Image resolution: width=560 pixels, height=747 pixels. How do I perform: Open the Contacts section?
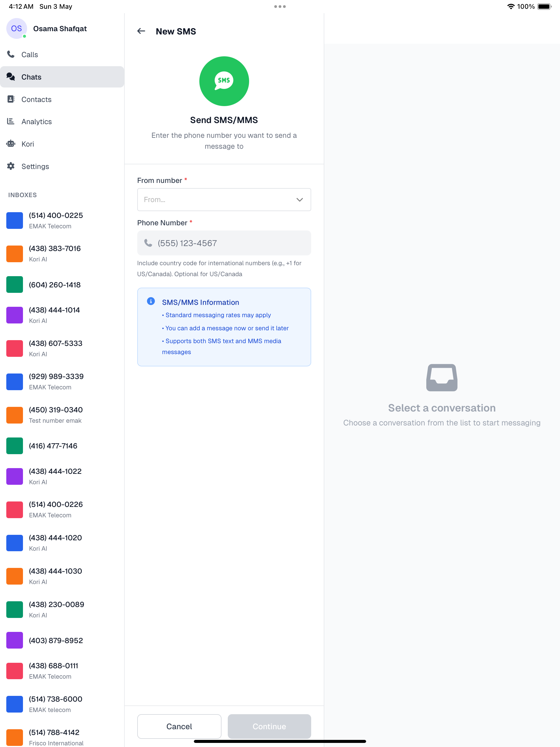(x=62, y=99)
